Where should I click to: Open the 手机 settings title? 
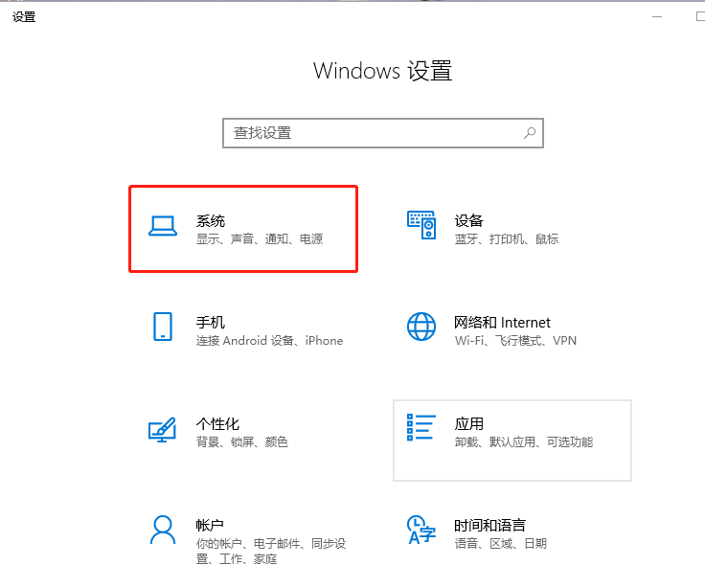[x=211, y=323]
